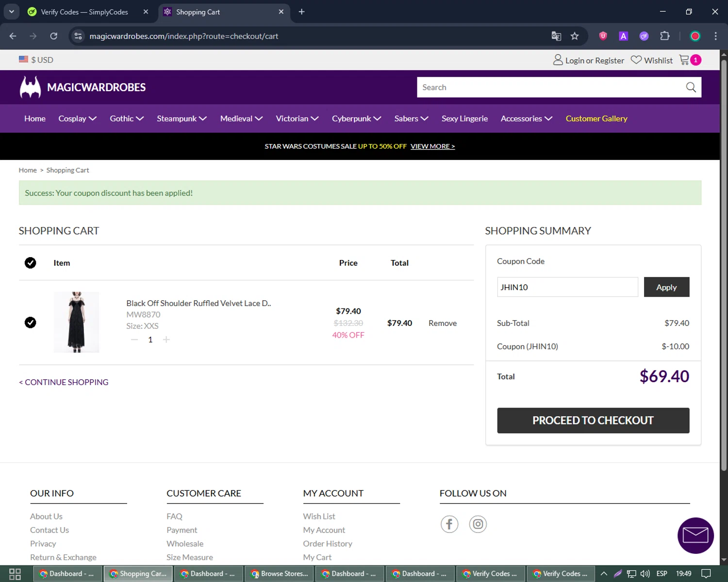Screen dimensions: 728x582
Task: Remove the dress from the cart
Action: pyautogui.click(x=443, y=323)
